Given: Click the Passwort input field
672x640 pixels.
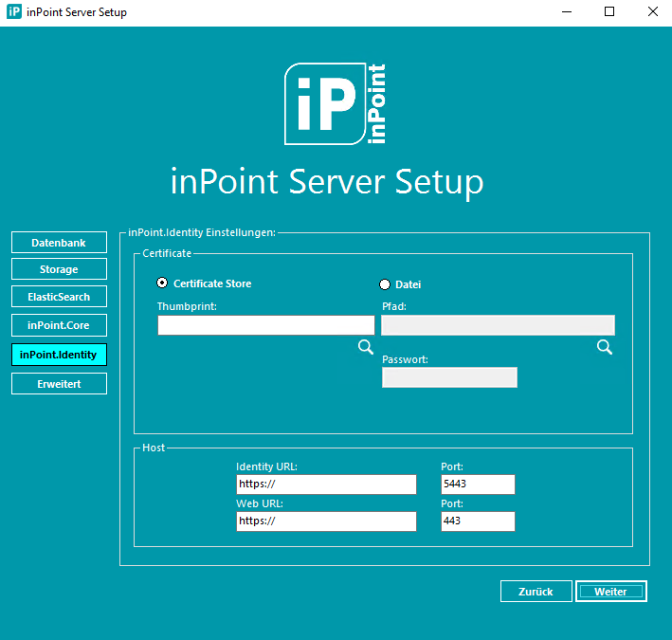Looking at the screenshot, I should click(449, 377).
